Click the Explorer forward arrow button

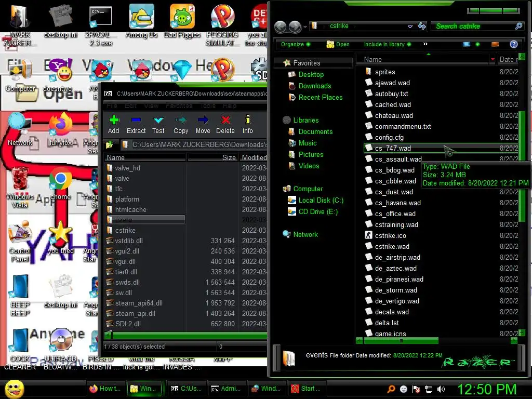(295, 26)
